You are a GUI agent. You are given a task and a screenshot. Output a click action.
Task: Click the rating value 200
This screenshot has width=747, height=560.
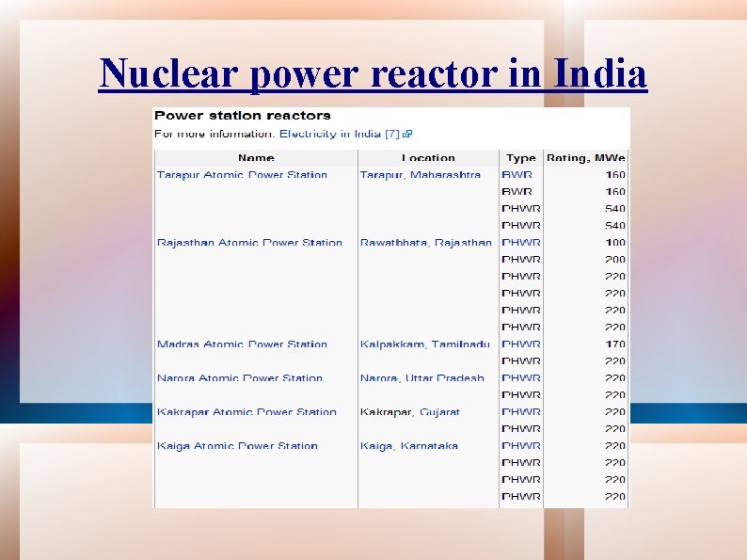click(615, 259)
